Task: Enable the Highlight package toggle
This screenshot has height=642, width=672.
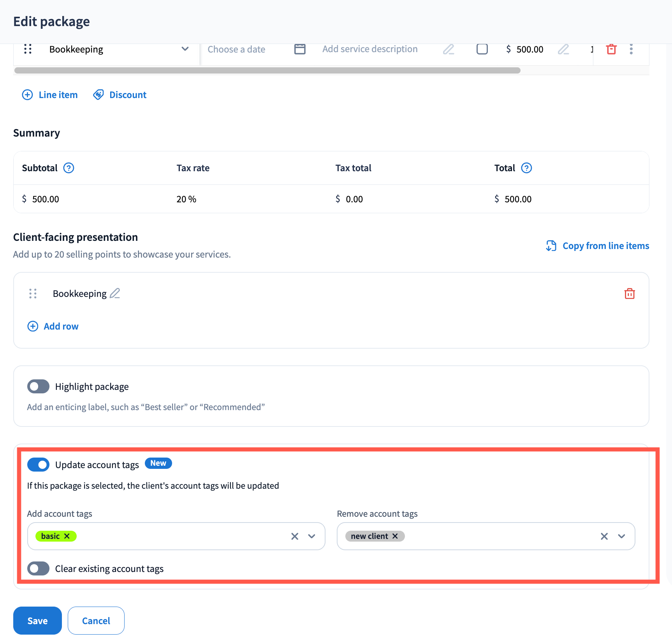Action: coord(38,386)
